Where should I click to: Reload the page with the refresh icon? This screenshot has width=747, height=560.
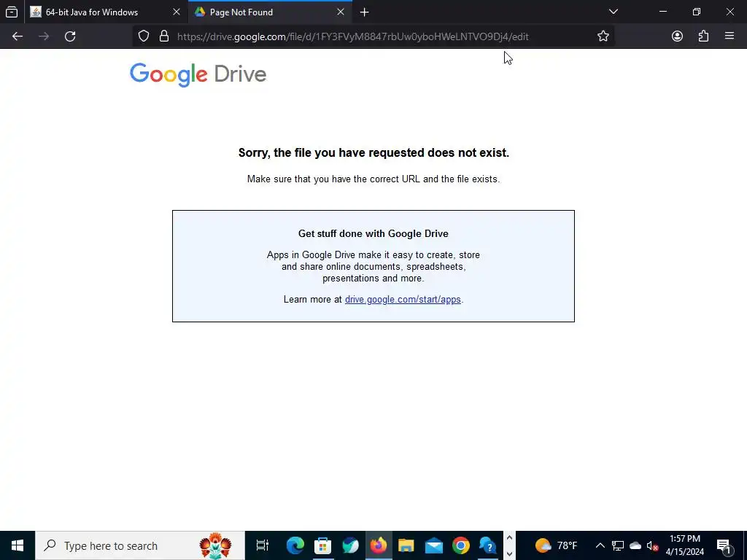coord(70,36)
